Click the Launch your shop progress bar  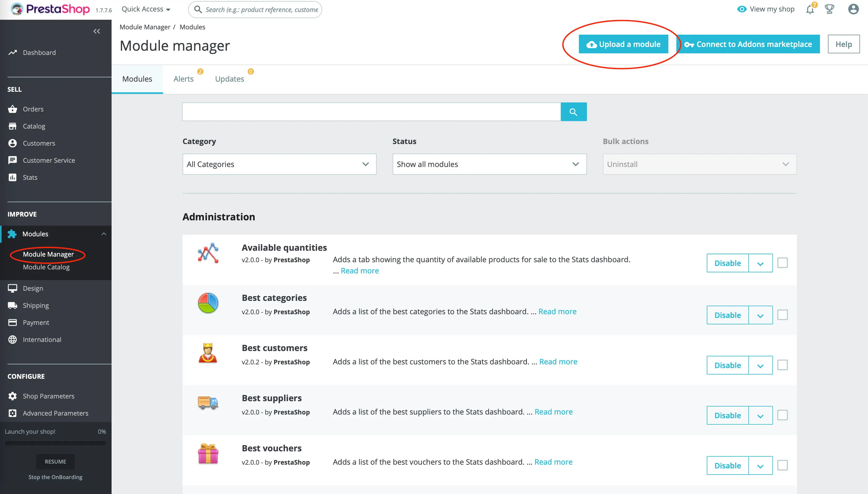coord(55,443)
